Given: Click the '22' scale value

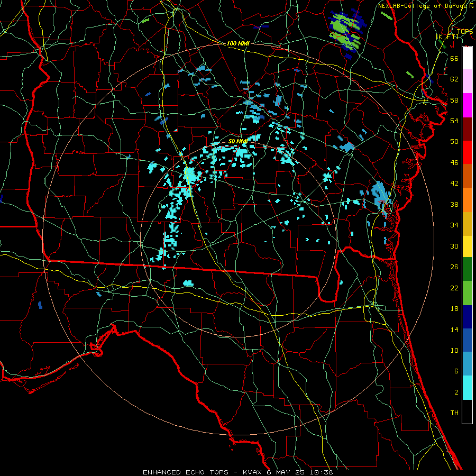Looking at the screenshot, I should point(454,288).
